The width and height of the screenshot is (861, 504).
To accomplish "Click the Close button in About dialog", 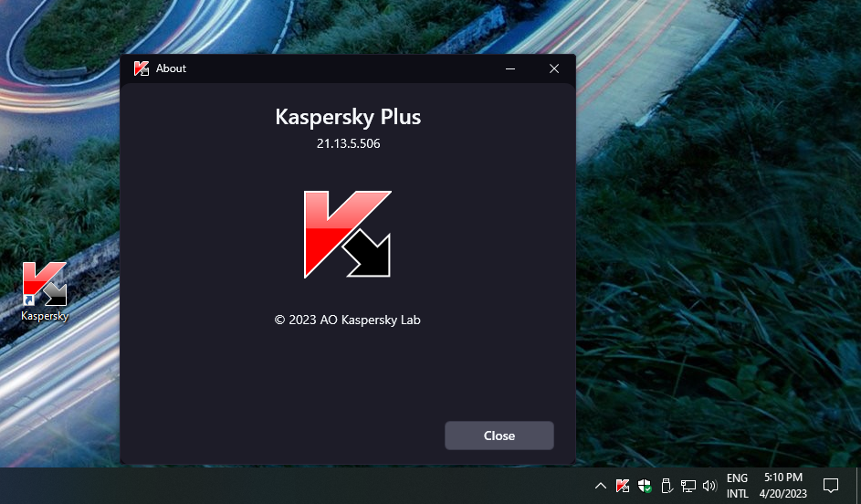I will 499,436.
